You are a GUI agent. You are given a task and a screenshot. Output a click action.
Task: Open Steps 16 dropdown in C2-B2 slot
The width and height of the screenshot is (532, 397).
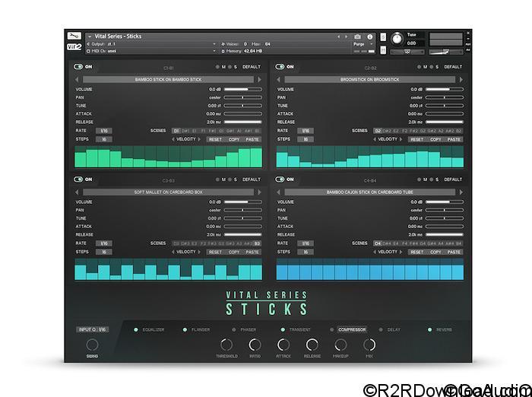[x=306, y=139]
